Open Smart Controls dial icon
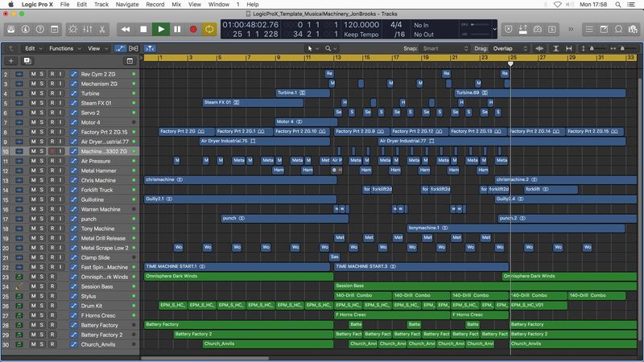 point(72,29)
